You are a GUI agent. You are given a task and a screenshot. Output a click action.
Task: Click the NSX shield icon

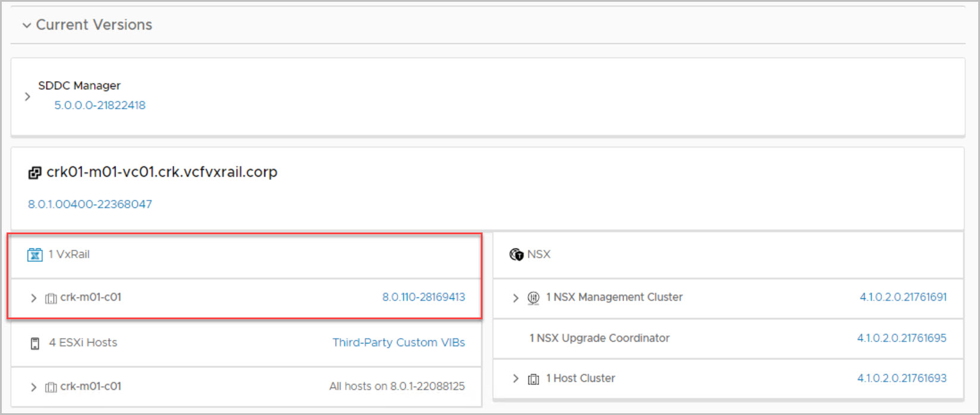(516, 254)
